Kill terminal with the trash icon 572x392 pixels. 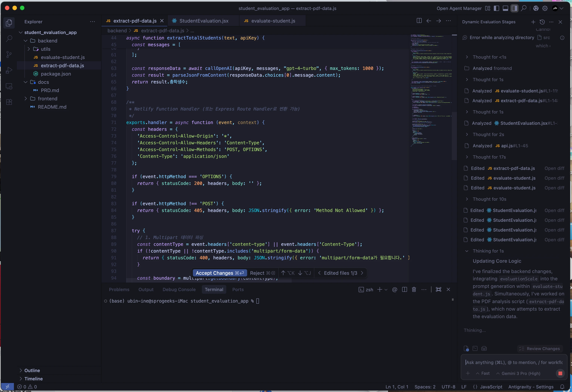pyautogui.click(x=414, y=290)
